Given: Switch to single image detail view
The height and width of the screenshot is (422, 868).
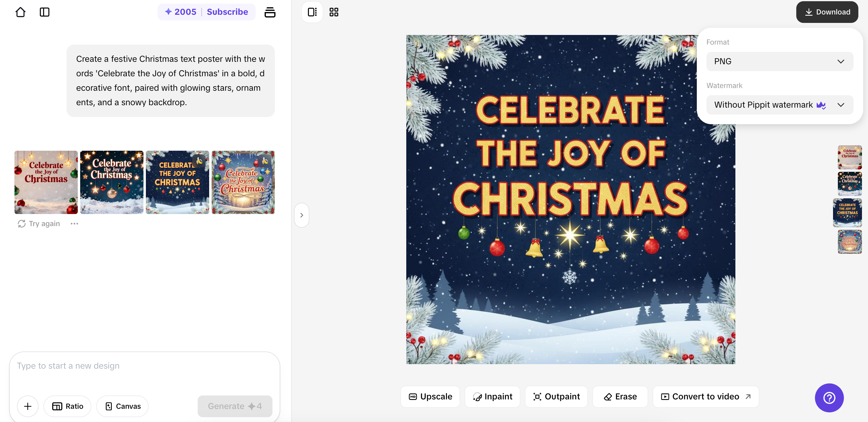Looking at the screenshot, I should (x=312, y=12).
